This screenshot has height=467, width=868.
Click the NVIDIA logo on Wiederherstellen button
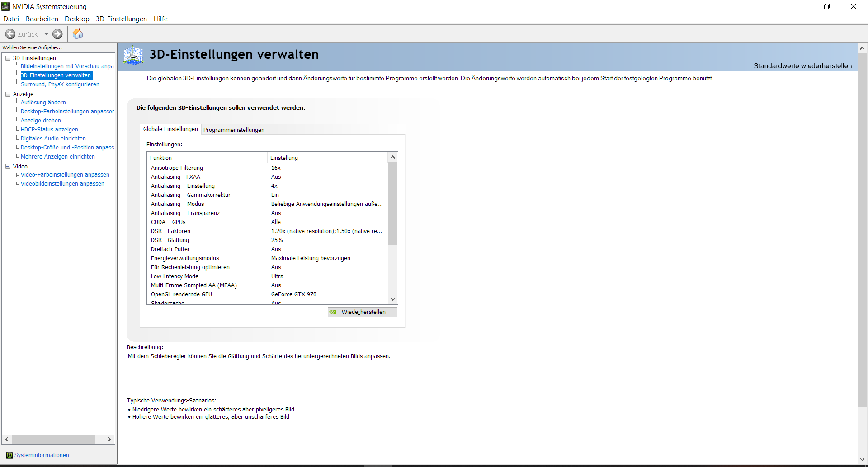click(x=333, y=312)
